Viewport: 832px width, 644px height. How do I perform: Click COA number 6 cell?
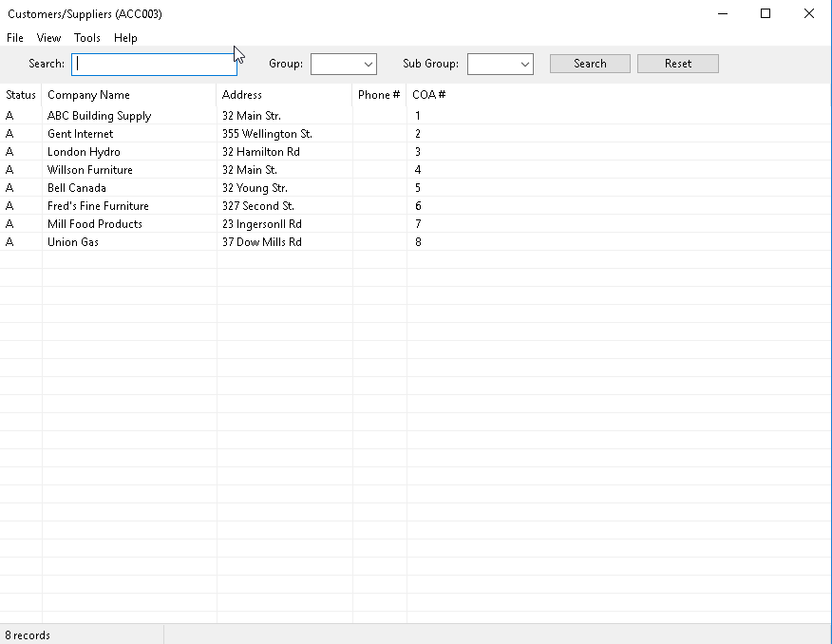pyautogui.click(x=418, y=206)
